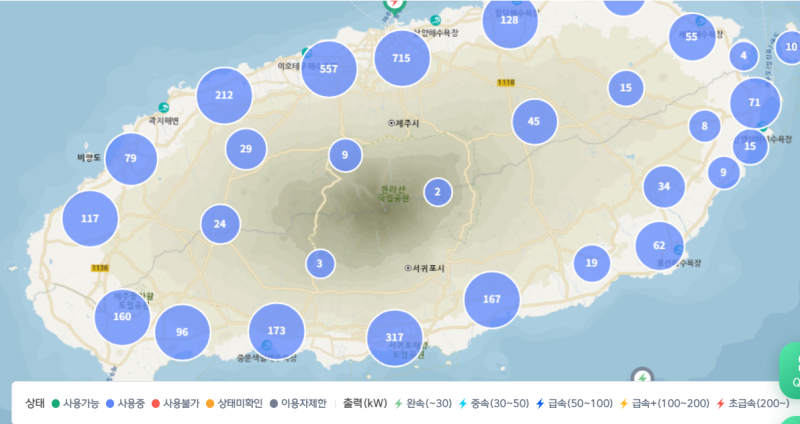The height and width of the screenshot is (424, 800).
Task: Select the 10 cluster on the small island
Action: pos(790,47)
